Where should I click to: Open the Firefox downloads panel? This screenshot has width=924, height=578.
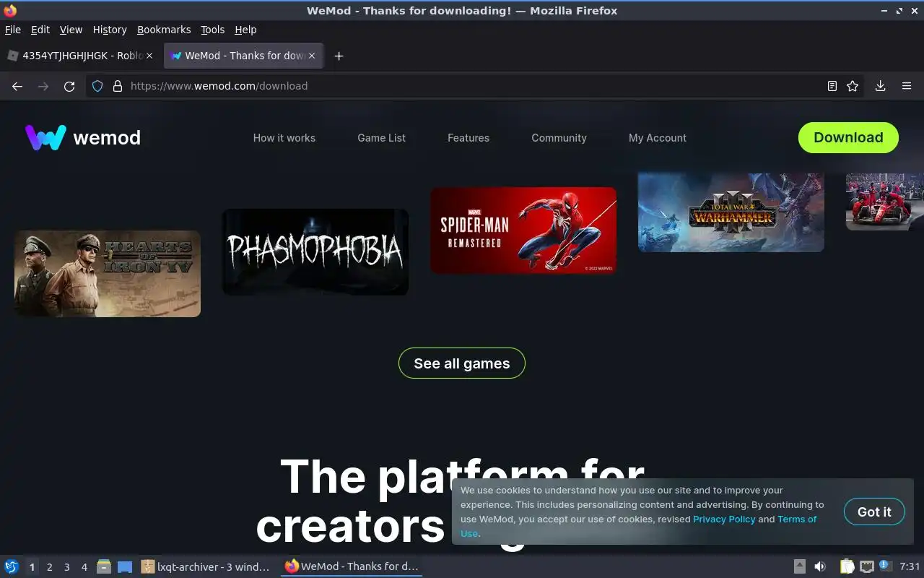coord(880,86)
